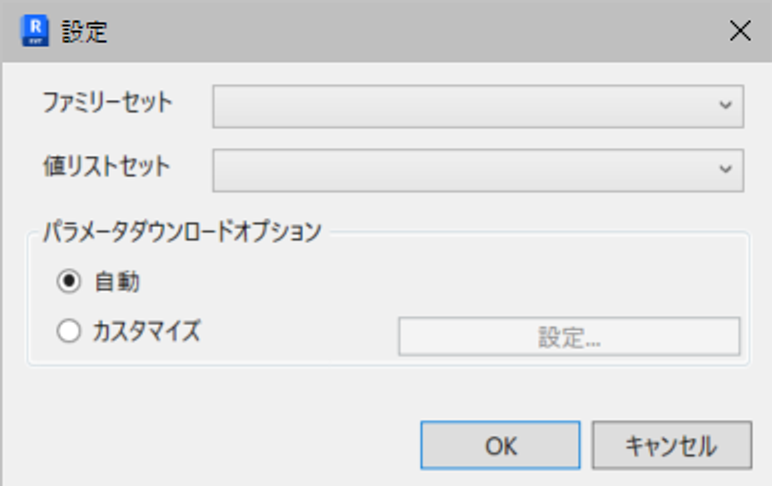Click the empty title bar area right of 設定
The height and width of the screenshot is (486, 772).
point(400,30)
